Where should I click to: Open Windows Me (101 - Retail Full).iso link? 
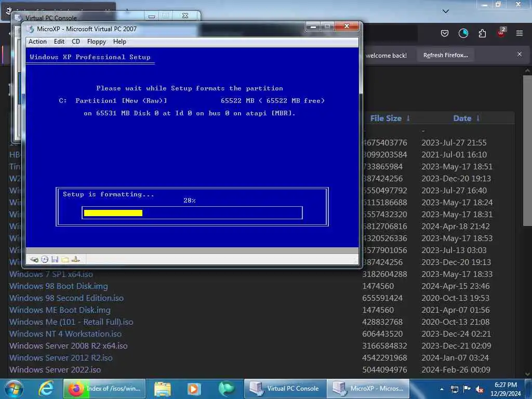point(71,322)
